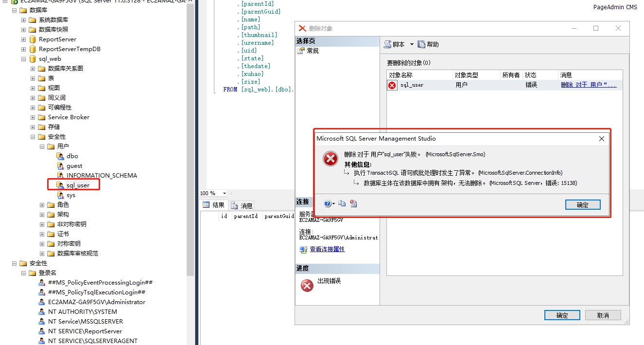Select the sys user icon
Image resolution: width=644 pixels, height=345 pixels.
60,195
